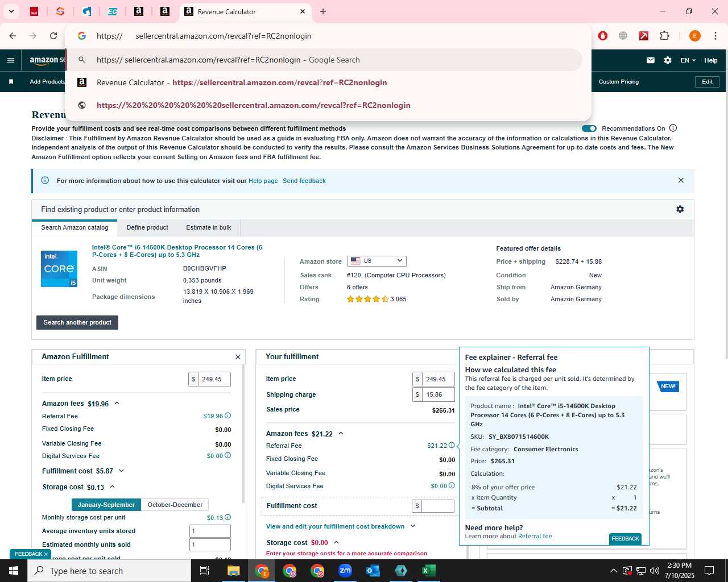Toggle the Recommendations On switch

(589, 128)
